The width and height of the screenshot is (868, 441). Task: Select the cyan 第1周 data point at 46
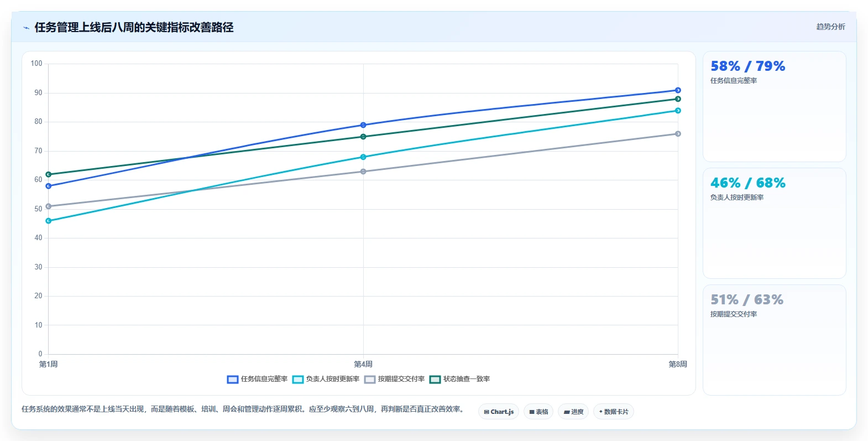49,221
